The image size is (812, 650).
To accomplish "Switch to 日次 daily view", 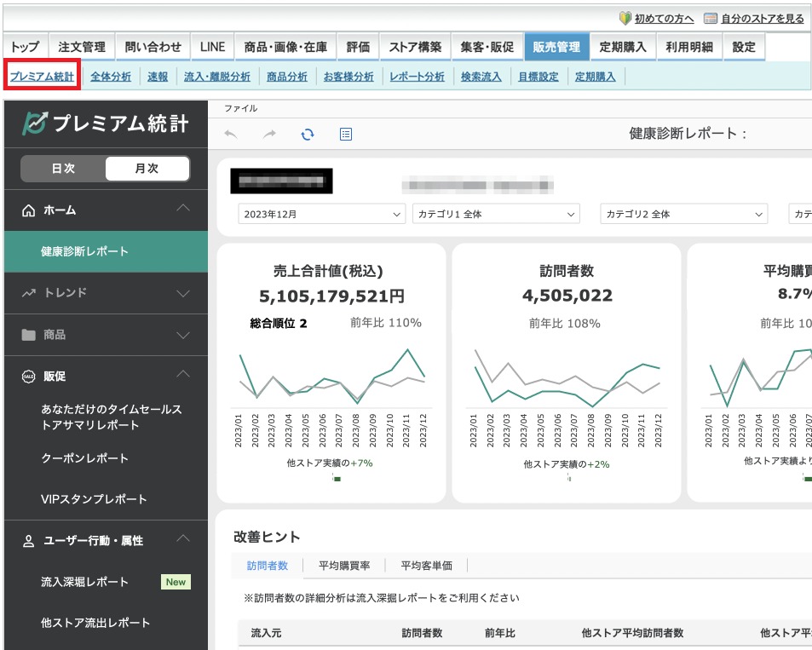I will [x=63, y=169].
